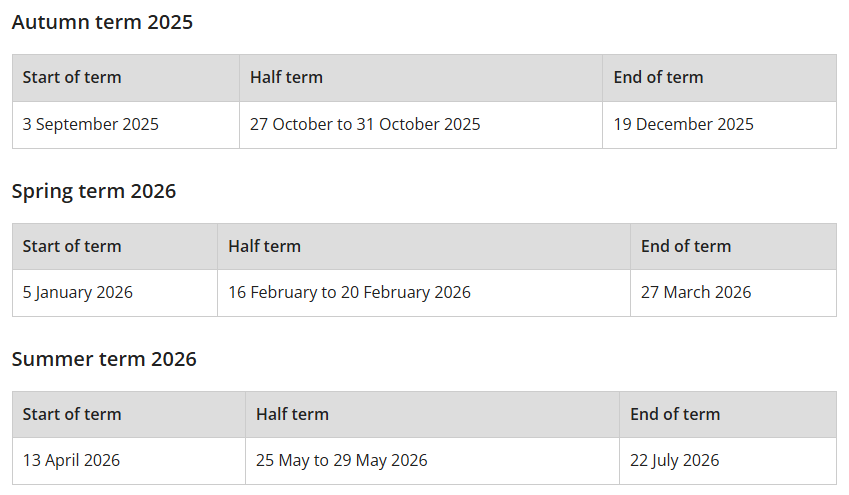This screenshot has width=849, height=495.
Task: Click Summer table's Half term header
Action: click(x=292, y=414)
